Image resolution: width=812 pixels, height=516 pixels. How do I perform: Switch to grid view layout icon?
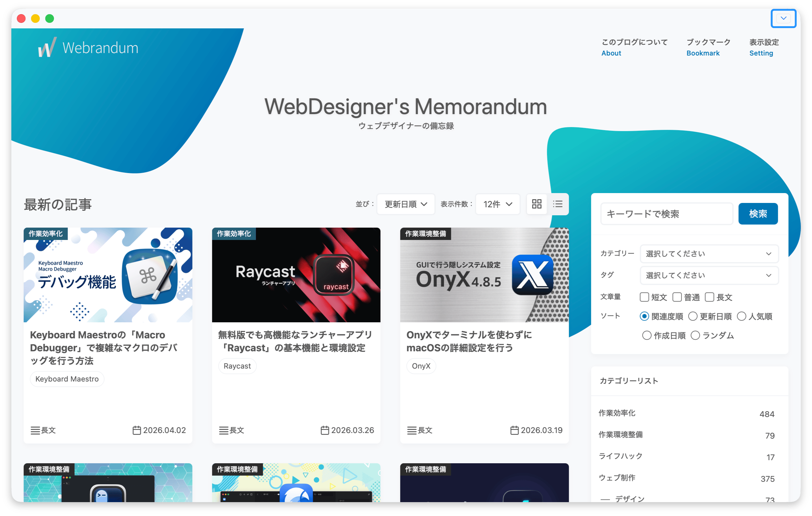pyautogui.click(x=537, y=204)
